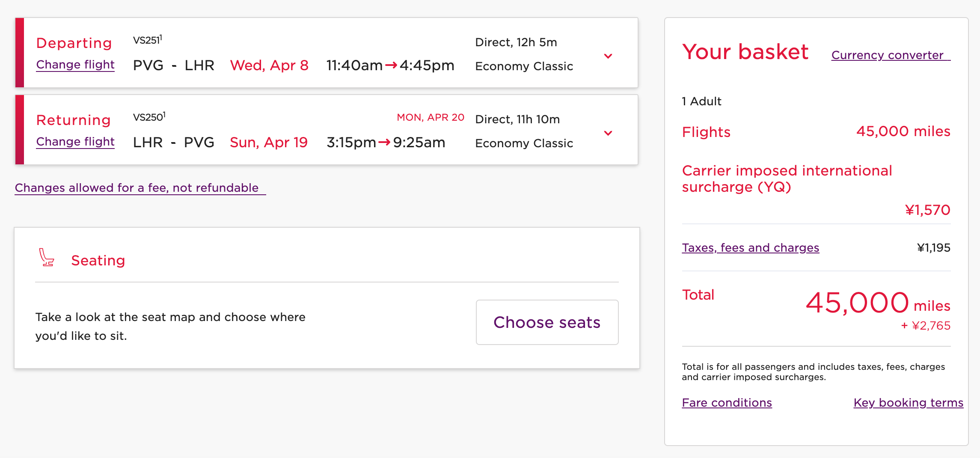The width and height of the screenshot is (980, 458).
Task: Click the arrow between 3:15pm and 9:25am
Action: pyautogui.click(x=384, y=143)
